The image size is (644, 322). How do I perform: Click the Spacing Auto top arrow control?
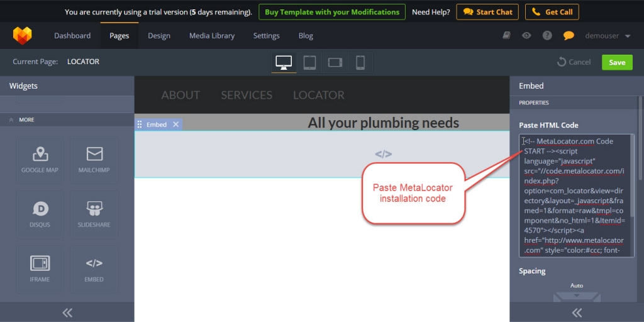pos(577,296)
